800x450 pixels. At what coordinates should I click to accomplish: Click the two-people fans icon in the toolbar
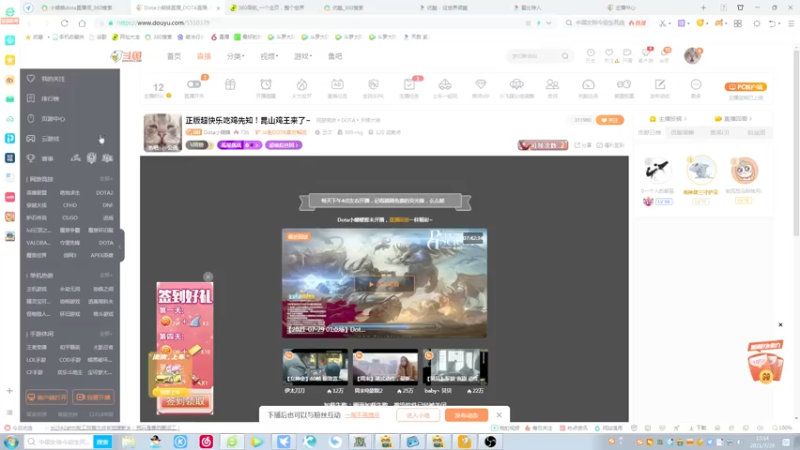553,84
